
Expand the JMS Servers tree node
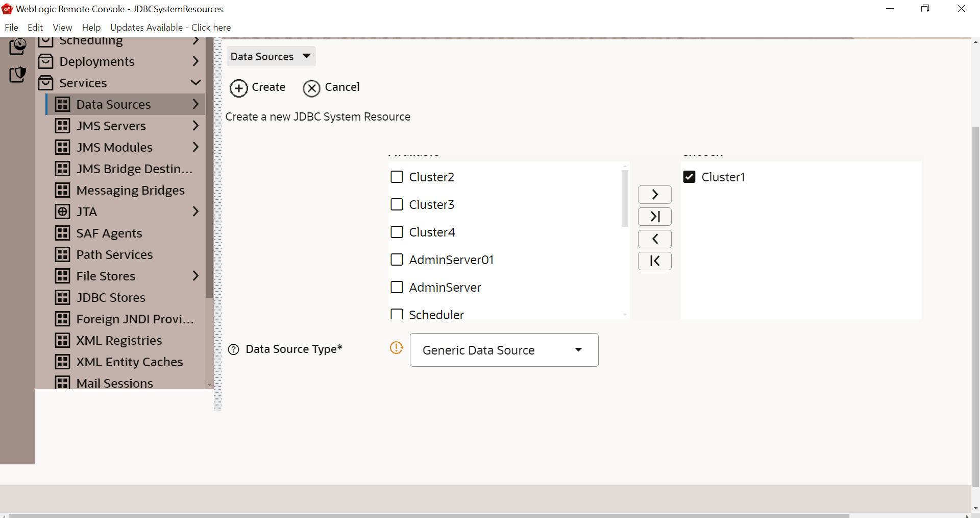[195, 126]
